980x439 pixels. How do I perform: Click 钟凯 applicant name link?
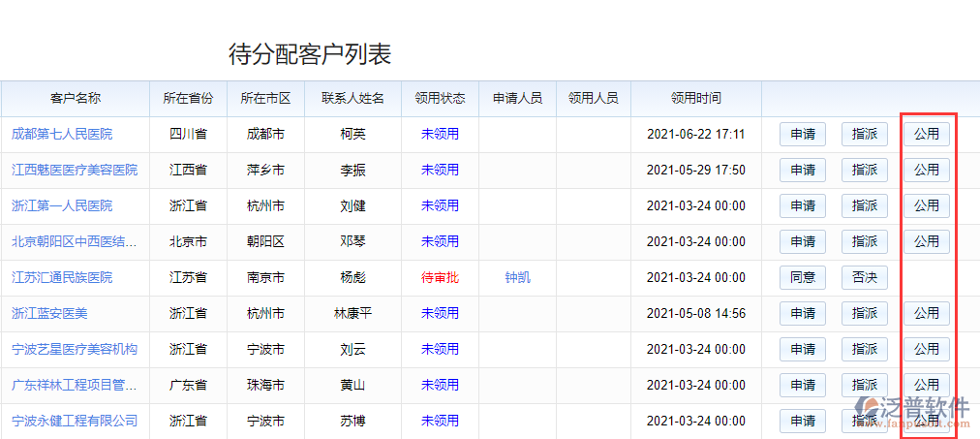pos(517,277)
